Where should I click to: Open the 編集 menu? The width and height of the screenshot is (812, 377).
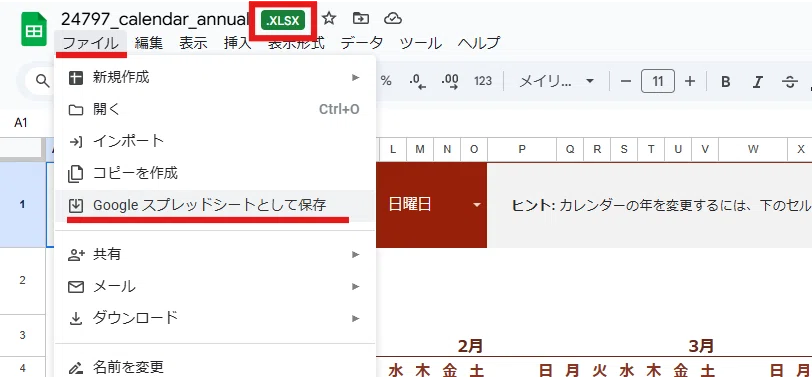click(149, 43)
